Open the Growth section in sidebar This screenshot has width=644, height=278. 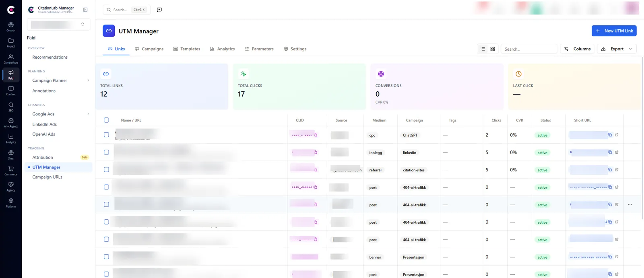point(11,27)
